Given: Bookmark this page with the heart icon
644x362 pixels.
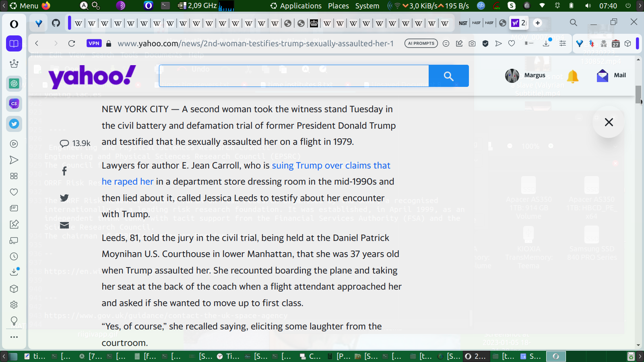Looking at the screenshot, I should [512, 43].
